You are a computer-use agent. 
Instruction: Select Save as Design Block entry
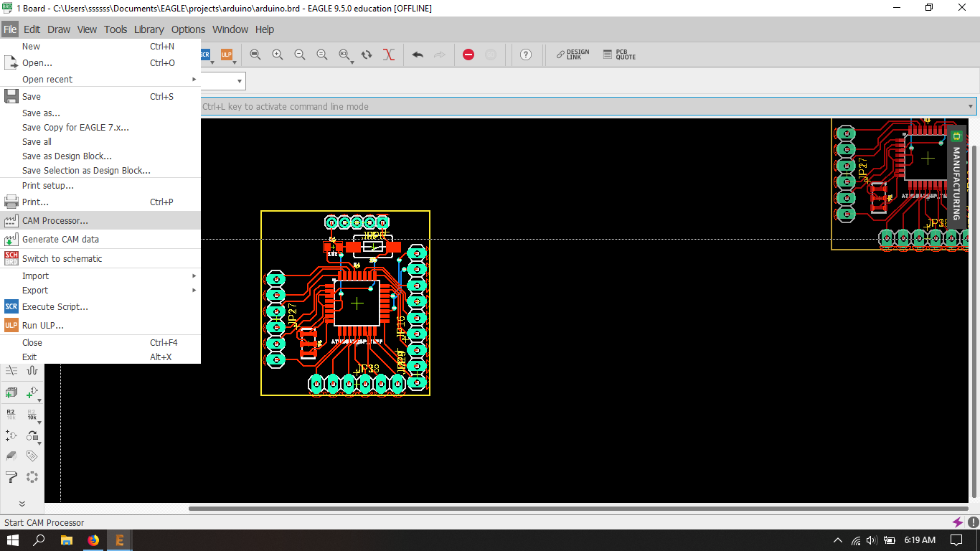[100, 156]
